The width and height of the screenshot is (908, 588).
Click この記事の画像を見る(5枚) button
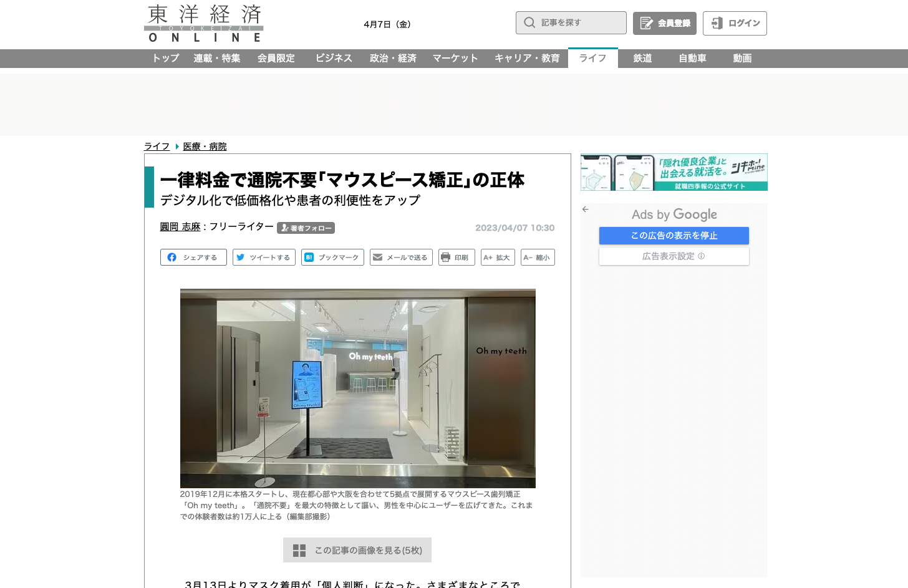[x=357, y=550]
